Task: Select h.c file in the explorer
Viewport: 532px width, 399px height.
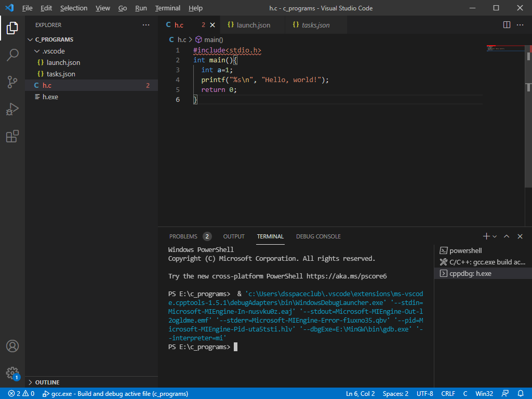Action: pos(91,86)
